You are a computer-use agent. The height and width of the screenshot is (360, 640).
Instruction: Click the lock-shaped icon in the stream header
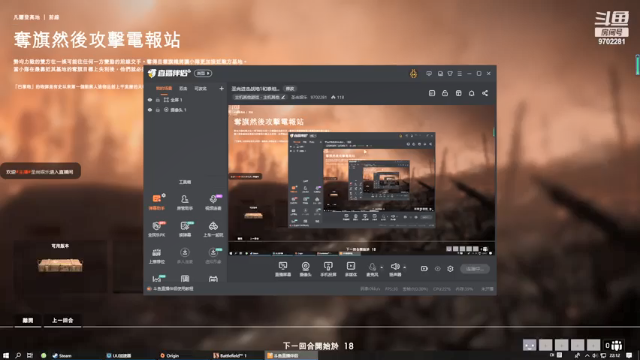[445, 93]
